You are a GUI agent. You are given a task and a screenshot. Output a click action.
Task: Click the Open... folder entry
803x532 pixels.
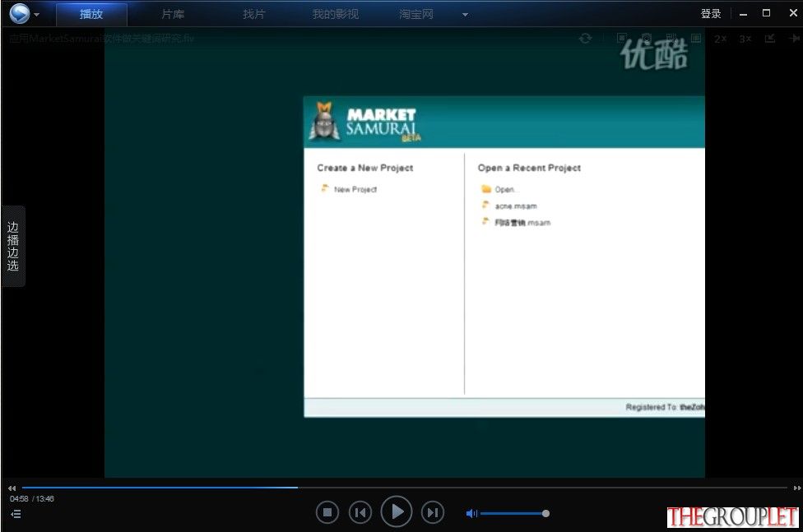pos(505,189)
